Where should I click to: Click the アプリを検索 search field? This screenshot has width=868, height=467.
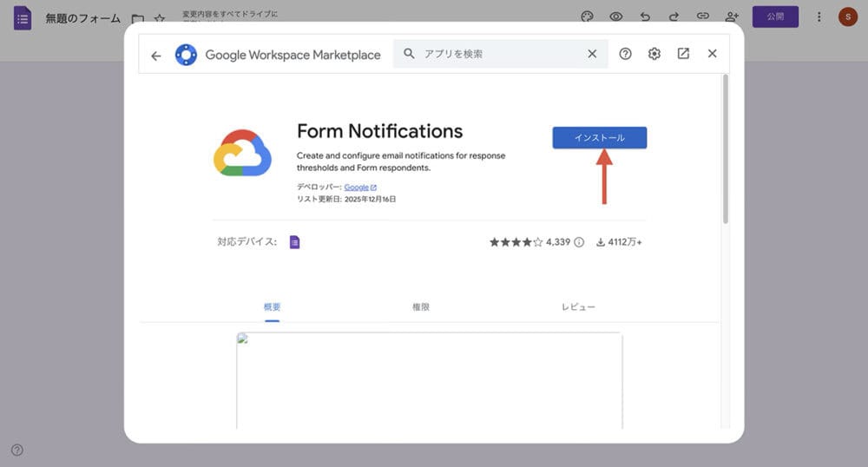coord(495,54)
